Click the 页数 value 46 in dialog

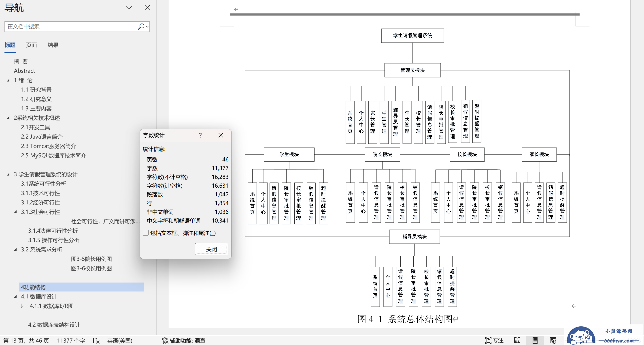[225, 159]
